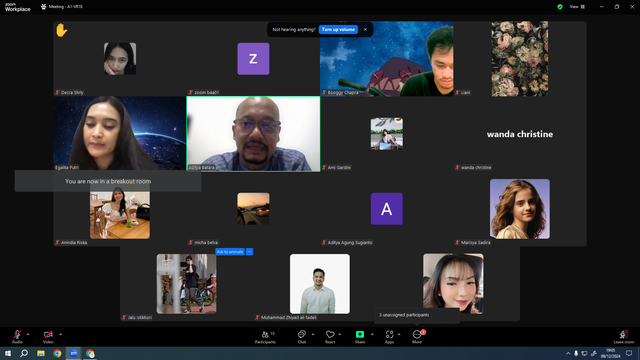Expand the audio options arrow
Image resolution: width=640 pixels, height=360 pixels.
pos(28,334)
